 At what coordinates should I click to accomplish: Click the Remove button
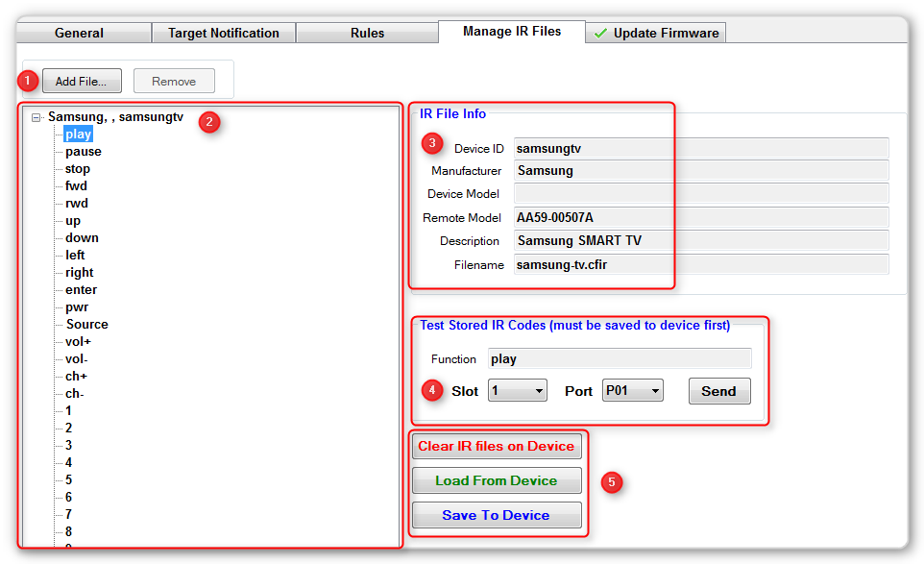173,81
